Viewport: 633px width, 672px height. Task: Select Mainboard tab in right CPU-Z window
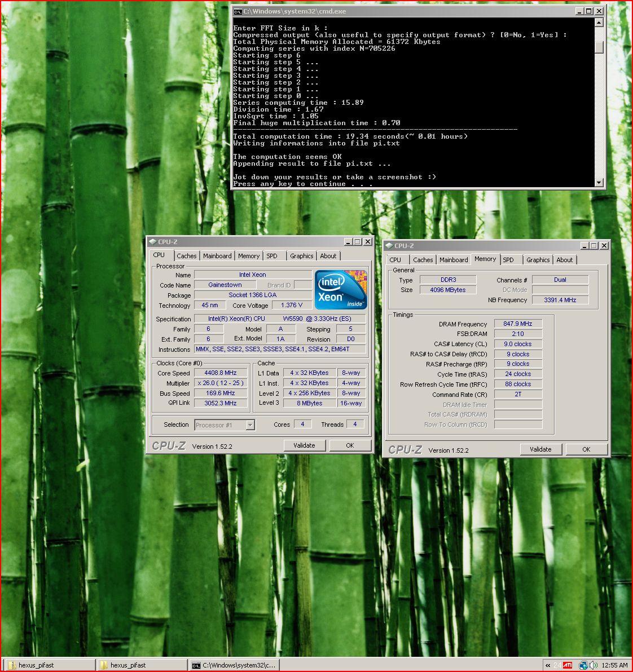coord(453,260)
